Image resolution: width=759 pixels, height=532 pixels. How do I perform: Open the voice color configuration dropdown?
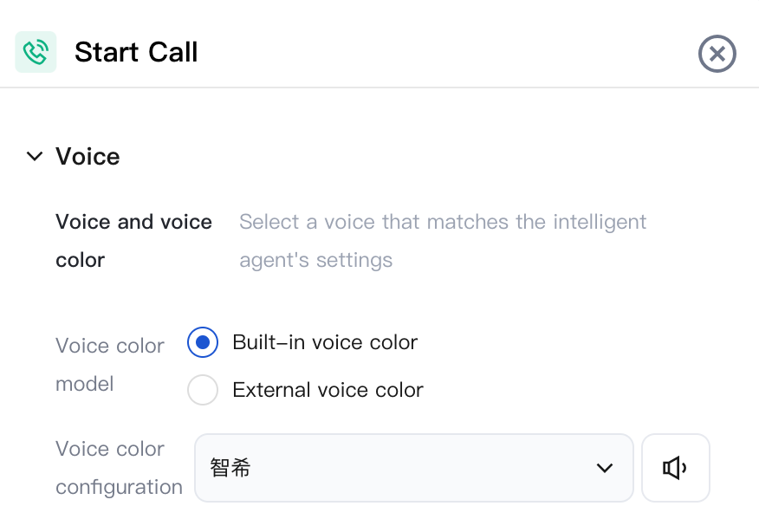click(x=413, y=468)
